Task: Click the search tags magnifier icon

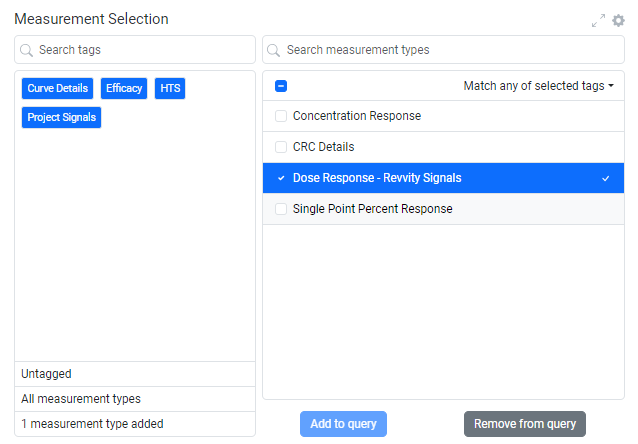Action: 27,50
